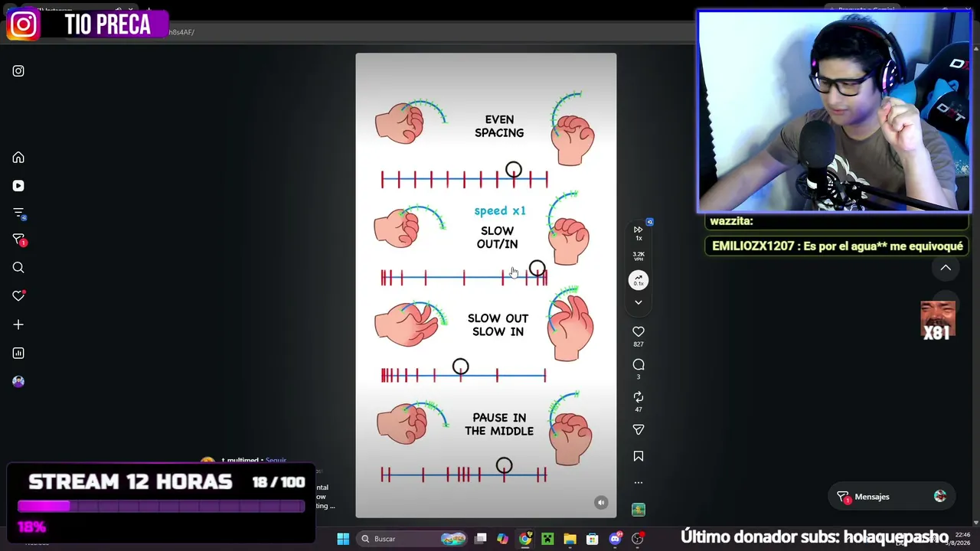The width and height of the screenshot is (980, 551).
Task: Share the reel via paper plane icon
Action: [639, 430]
